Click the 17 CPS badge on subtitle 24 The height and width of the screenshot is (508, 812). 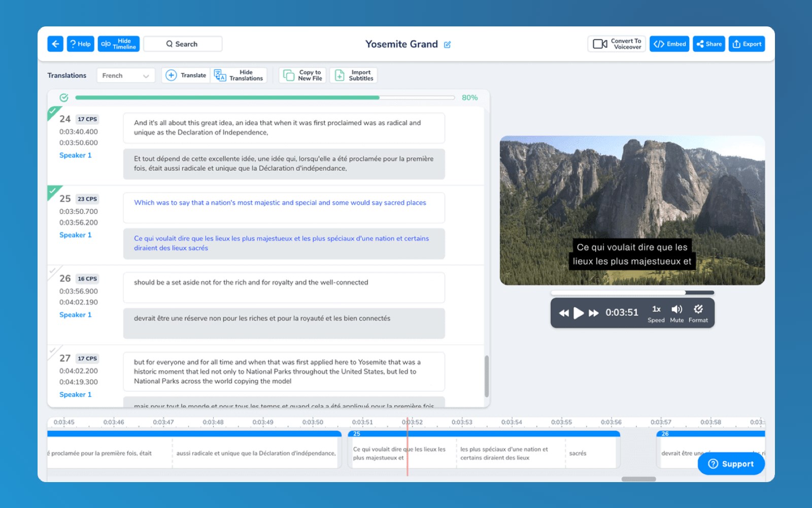pyautogui.click(x=87, y=119)
